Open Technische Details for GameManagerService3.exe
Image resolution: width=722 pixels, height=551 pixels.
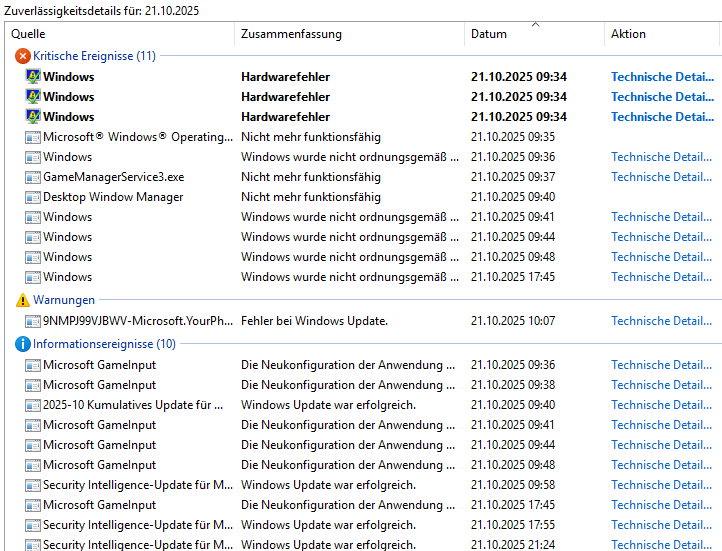coord(662,177)
